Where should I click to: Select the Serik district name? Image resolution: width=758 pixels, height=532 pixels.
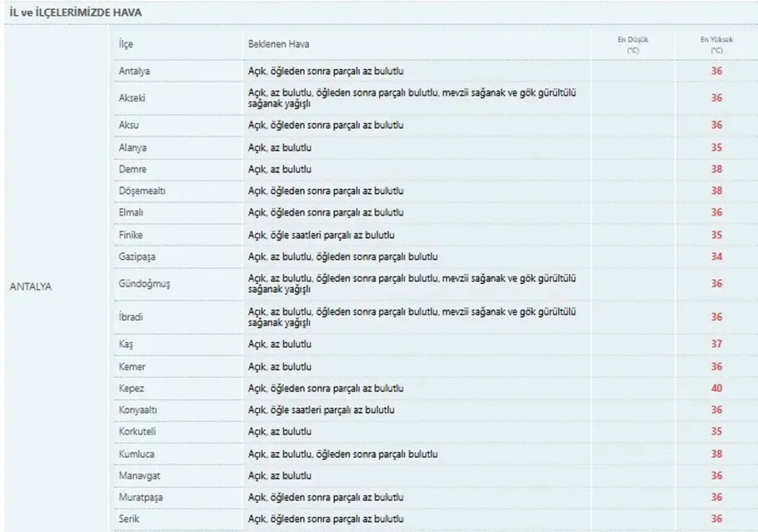click(x=129, y=518)
